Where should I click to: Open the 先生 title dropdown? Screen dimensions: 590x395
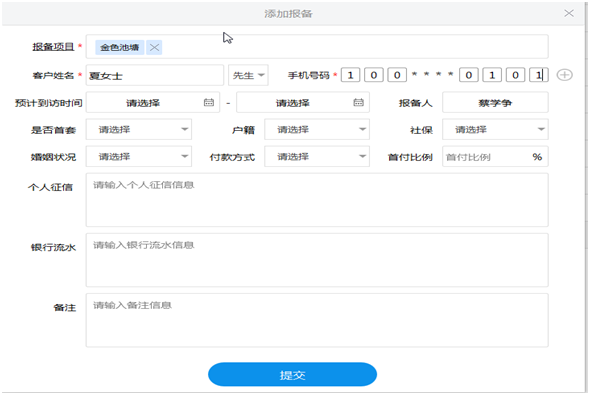coord(248,75)
